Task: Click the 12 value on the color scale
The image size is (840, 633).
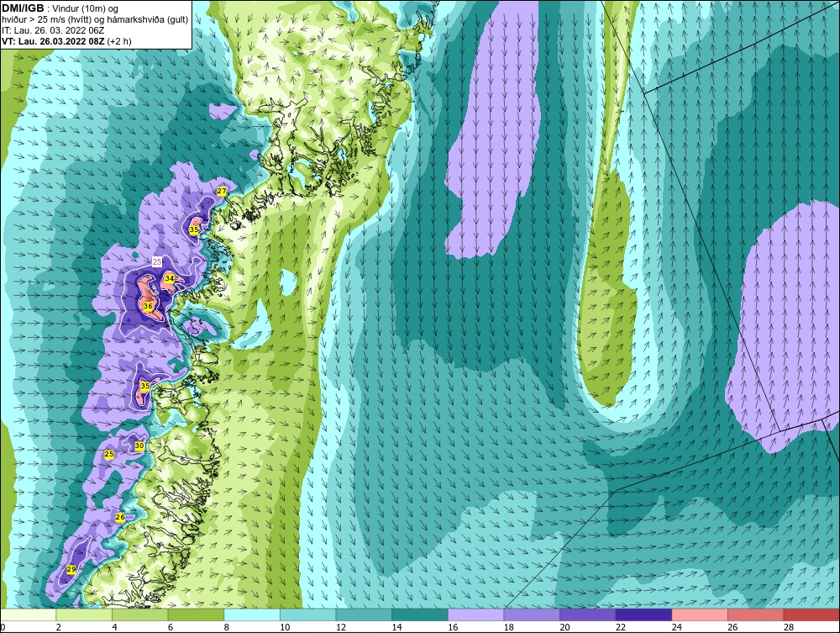Action: (341, 627)
